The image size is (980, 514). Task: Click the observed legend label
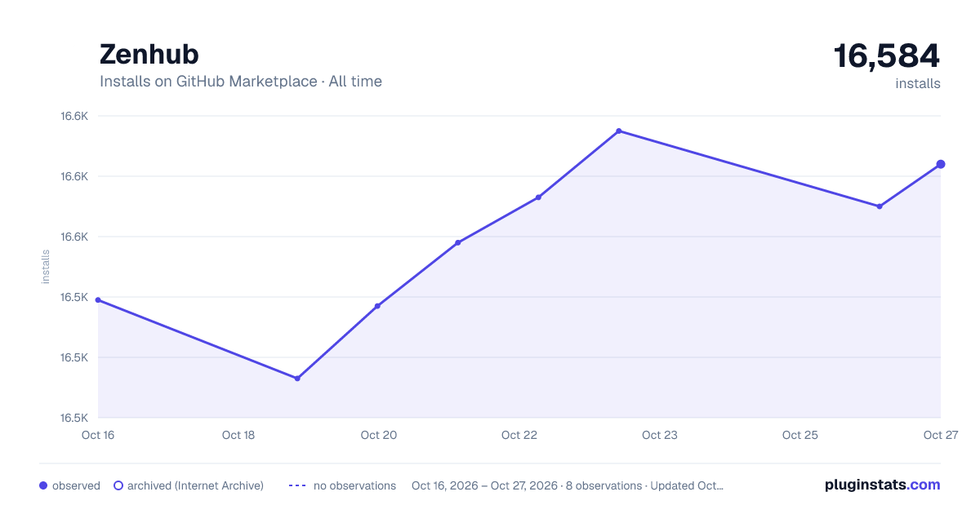coord(76,485)
